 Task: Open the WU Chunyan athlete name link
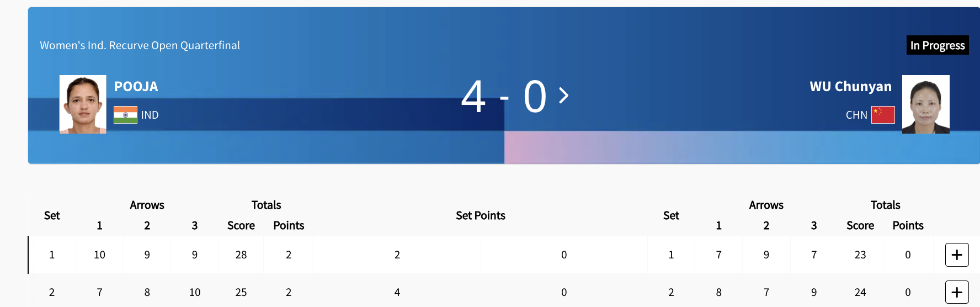coord(850,87)
